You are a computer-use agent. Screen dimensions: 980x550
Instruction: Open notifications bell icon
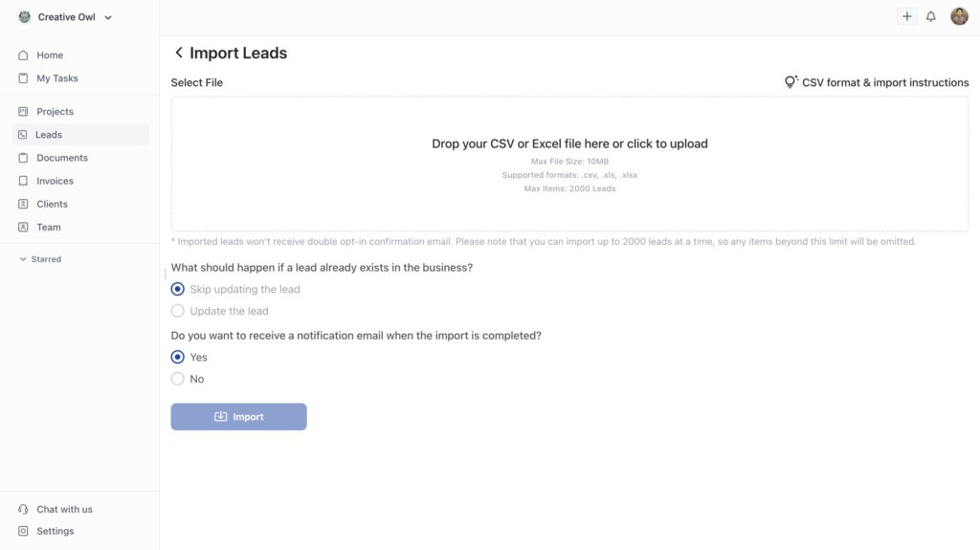pyautogui.click(x=931, y=16)
